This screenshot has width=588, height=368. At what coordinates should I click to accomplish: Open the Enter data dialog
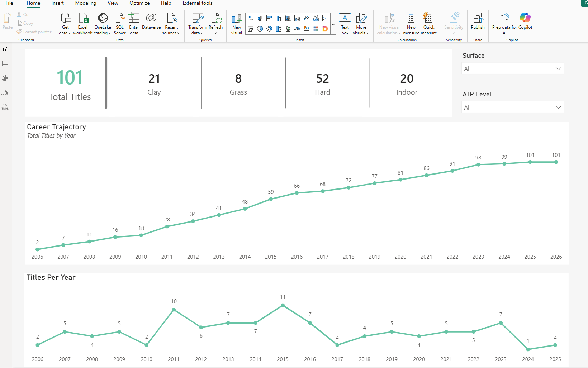pos(134,24)
